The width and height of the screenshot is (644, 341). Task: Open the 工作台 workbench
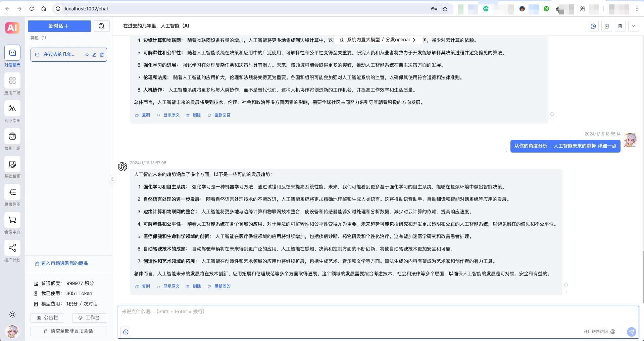(90, 318)
